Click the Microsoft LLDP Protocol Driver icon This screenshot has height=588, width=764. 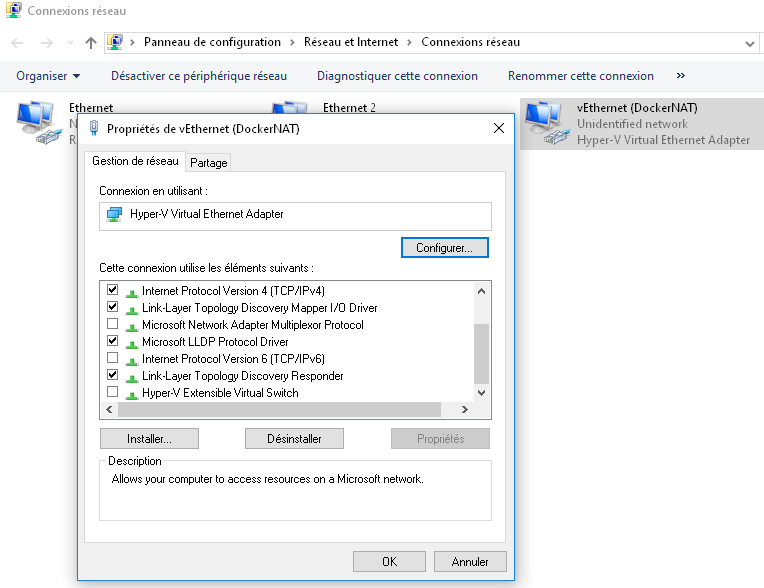[x=132, y=343]
